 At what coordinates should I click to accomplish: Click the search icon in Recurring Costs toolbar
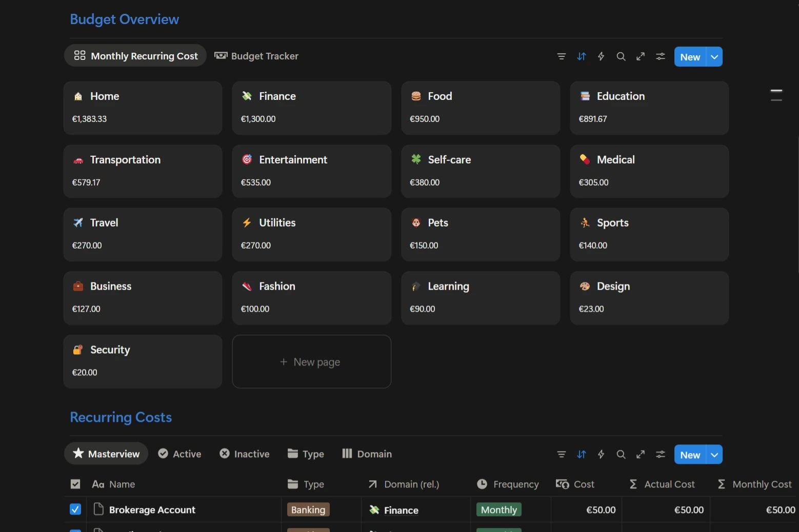click(621, 454)
